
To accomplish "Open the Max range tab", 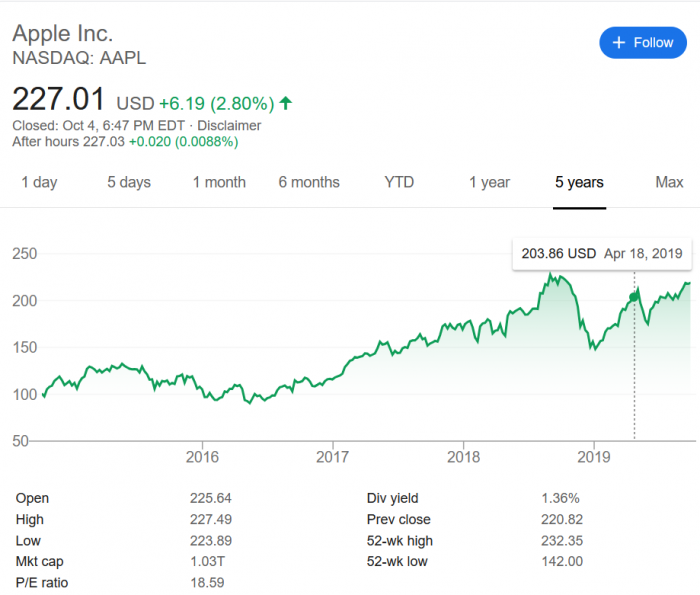I will point(669,182).
